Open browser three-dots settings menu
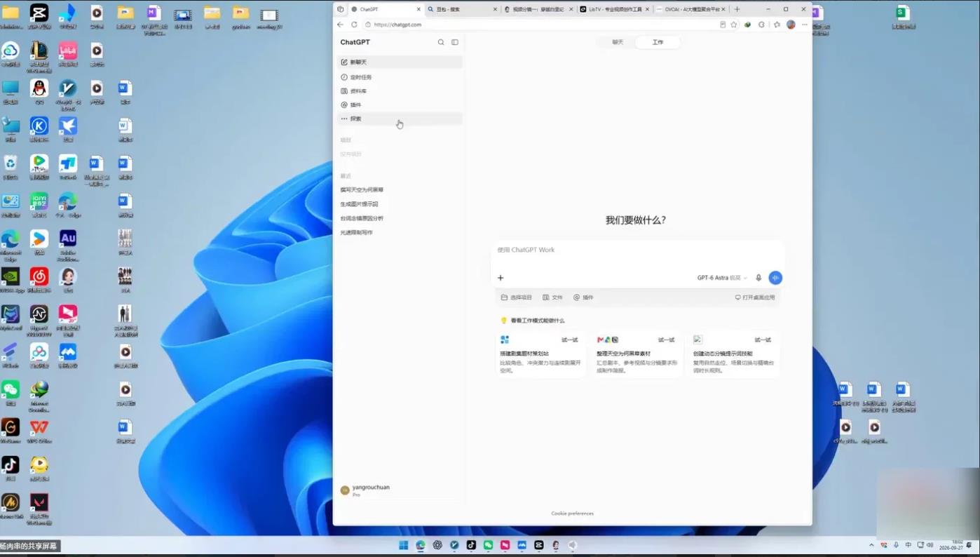This screenshot has height=557, width=980. [x=805, y=25]
